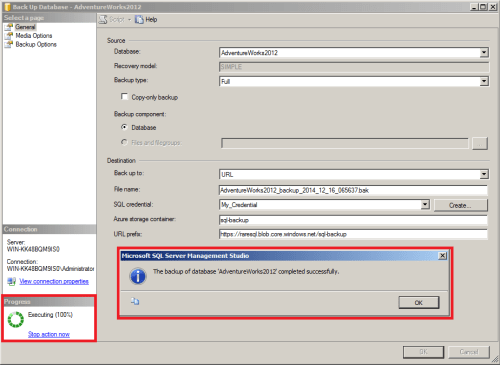The image size is (500, 365).
Task: Minimize the Back Up Database window
Action: click(474, 7)
